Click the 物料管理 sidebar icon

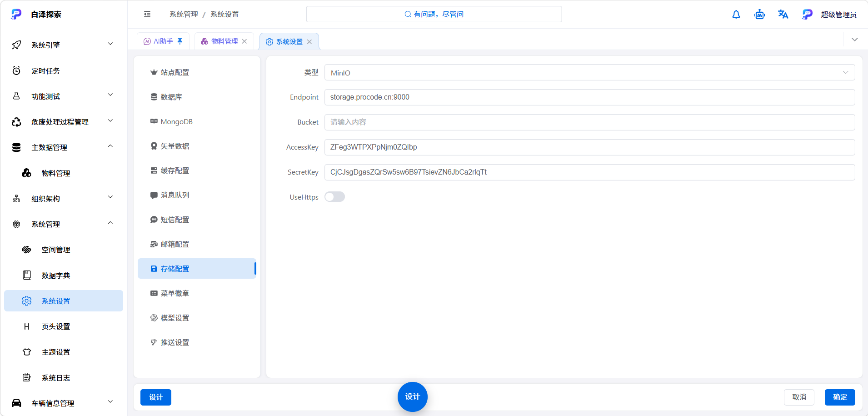27,173
